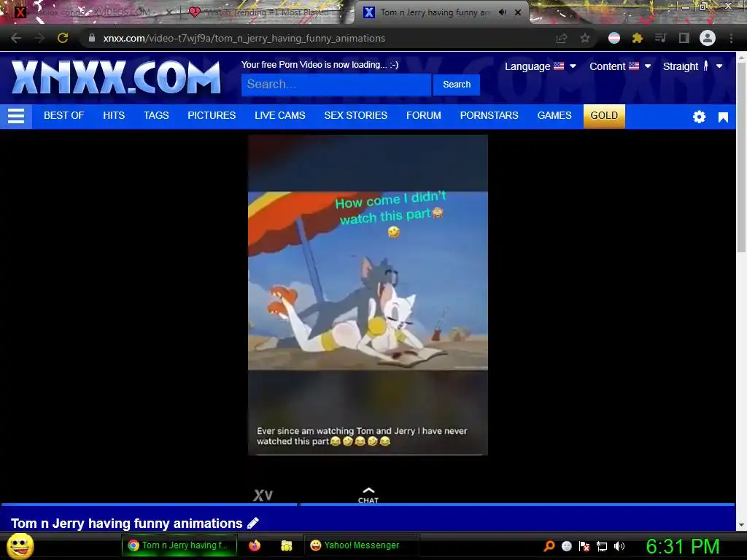Bookmark this page with the star icon
The image size is (747, 560).
point(585,39)
